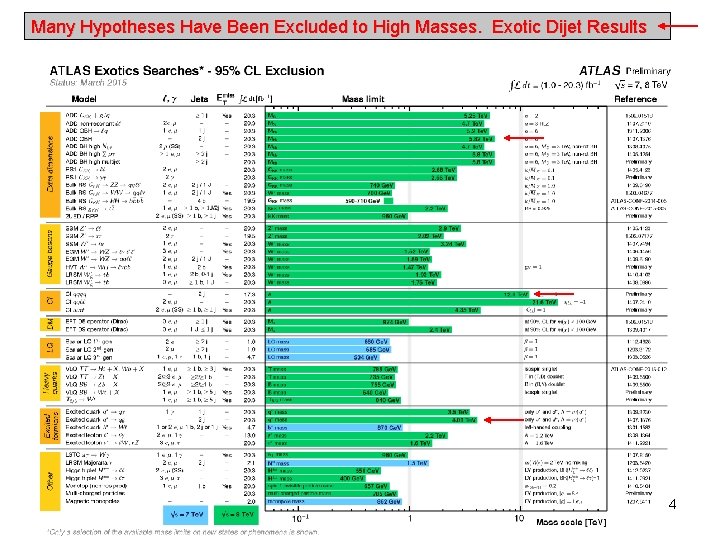Click the '749 GeV' mass limit value
Image resolution: width=720 pixels, height=540 pixels.
[381, 186]
